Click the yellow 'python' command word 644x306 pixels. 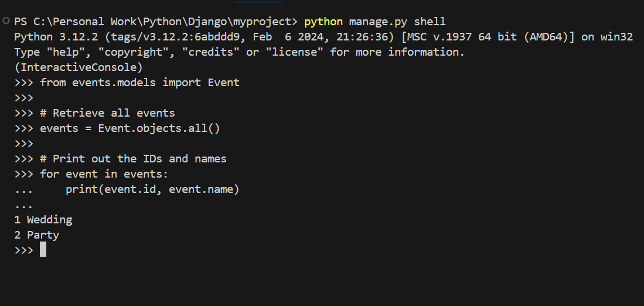tap(323, 22)
